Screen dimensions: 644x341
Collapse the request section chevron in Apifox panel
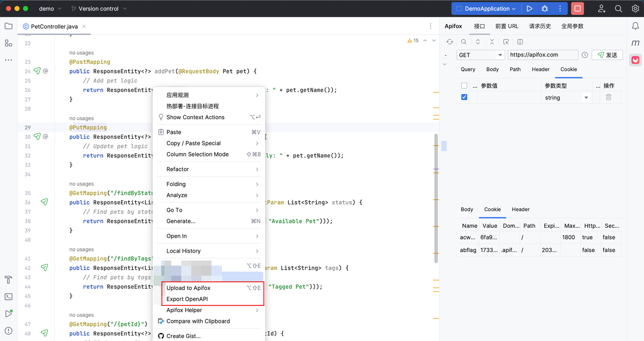coord(445,64)
